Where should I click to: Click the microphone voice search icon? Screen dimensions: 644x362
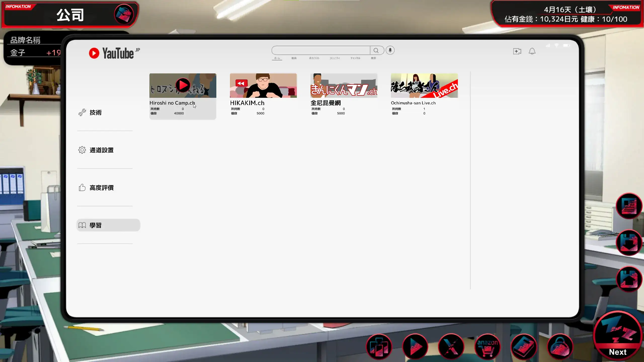click(390, 51)
